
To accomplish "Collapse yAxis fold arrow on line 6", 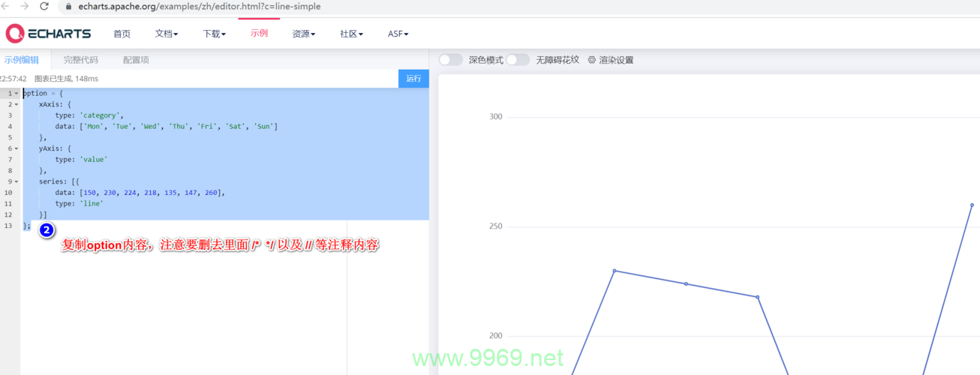I will click(17, 148).
